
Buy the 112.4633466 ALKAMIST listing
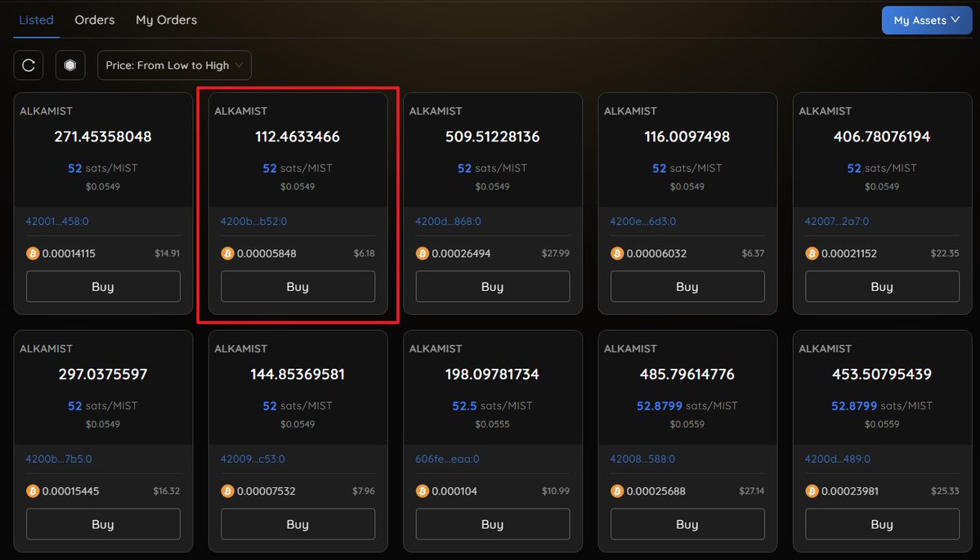coord(298,286)
